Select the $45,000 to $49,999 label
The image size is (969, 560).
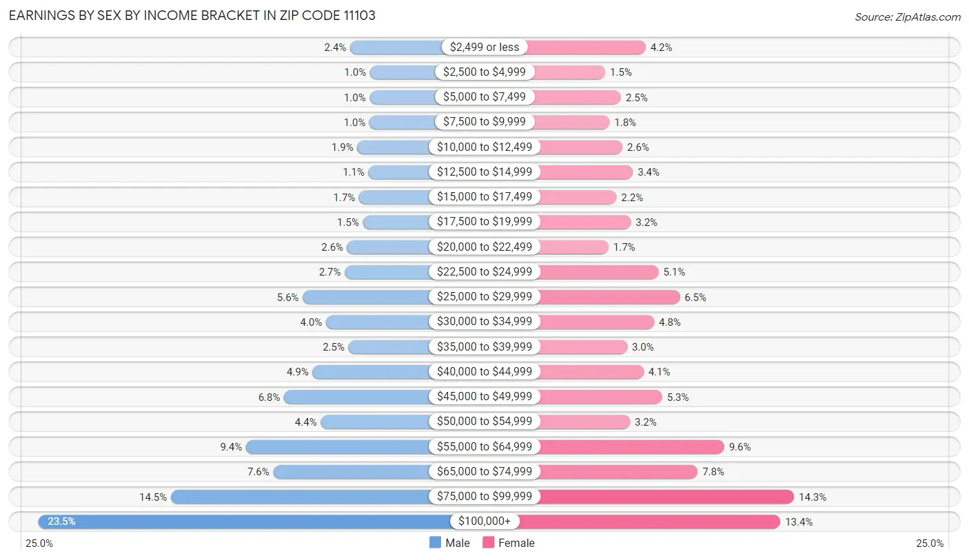[484, 397]
